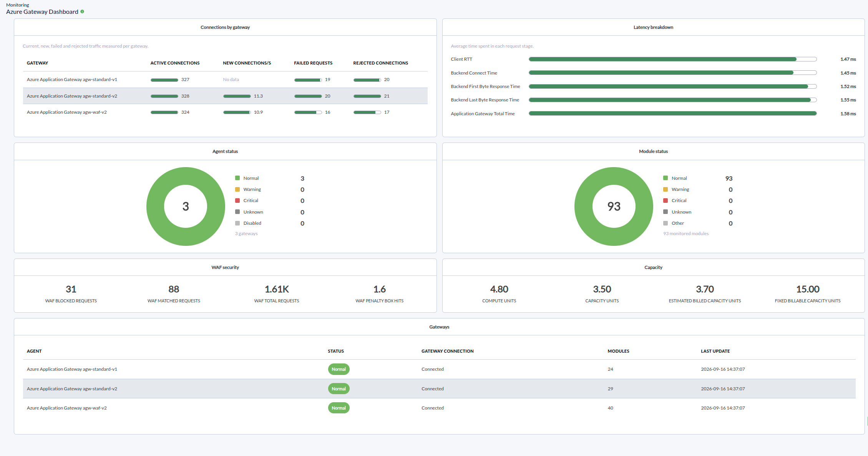
Task: Click Normal status badge for agw-waf-v2
Action: coord(339,408)
